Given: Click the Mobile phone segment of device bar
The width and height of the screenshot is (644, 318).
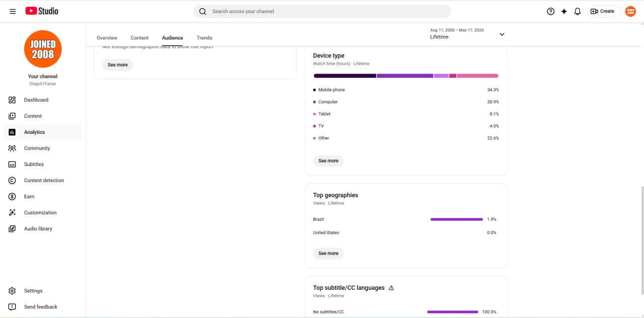Looking at the screenshot, I should tap(345, 76).
